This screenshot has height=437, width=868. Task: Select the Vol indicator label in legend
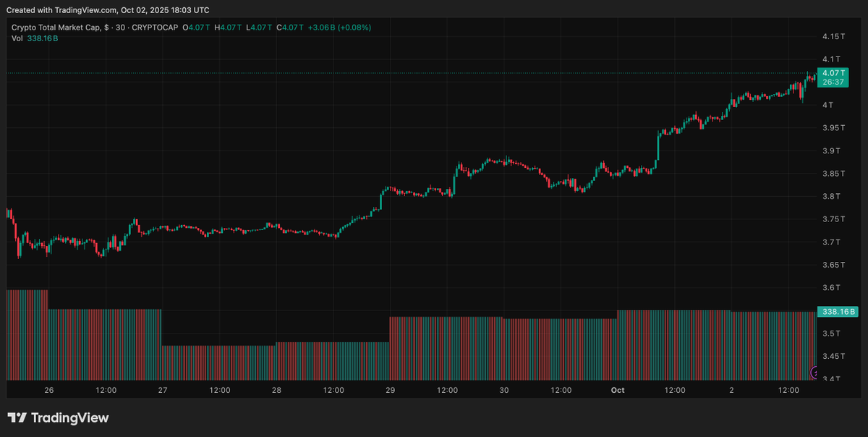[x=17, y=38]
